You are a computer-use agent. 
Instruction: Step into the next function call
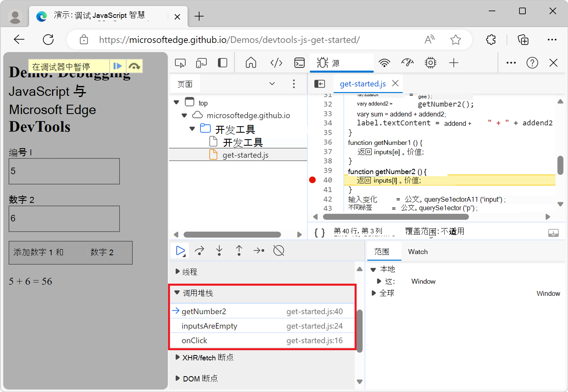click(219, 250)
